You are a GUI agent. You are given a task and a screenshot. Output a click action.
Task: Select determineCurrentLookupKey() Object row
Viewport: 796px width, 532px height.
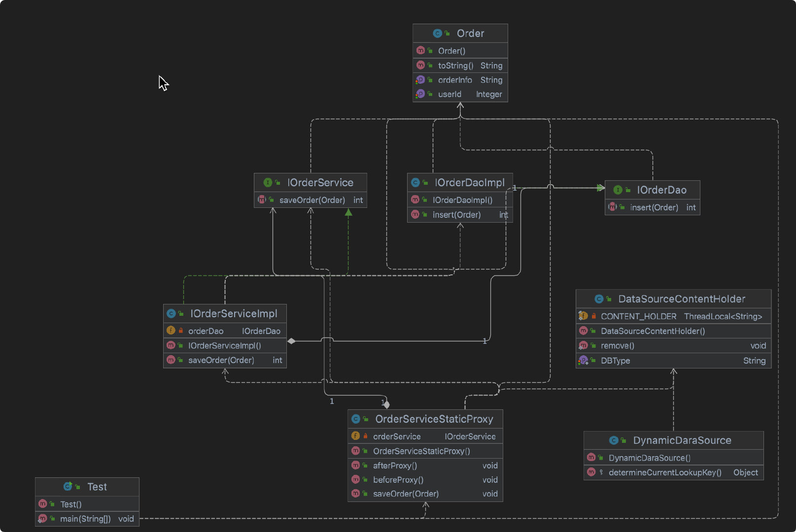(674, 472)
